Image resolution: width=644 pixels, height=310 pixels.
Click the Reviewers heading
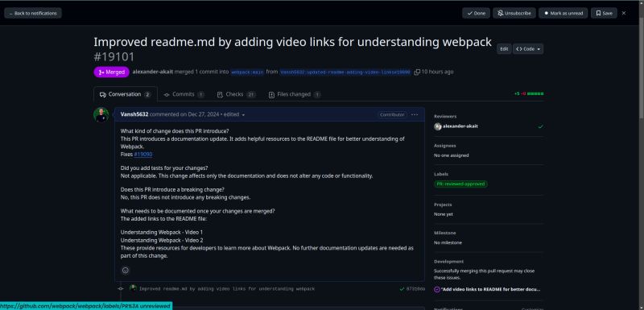[x=445, y=117]
